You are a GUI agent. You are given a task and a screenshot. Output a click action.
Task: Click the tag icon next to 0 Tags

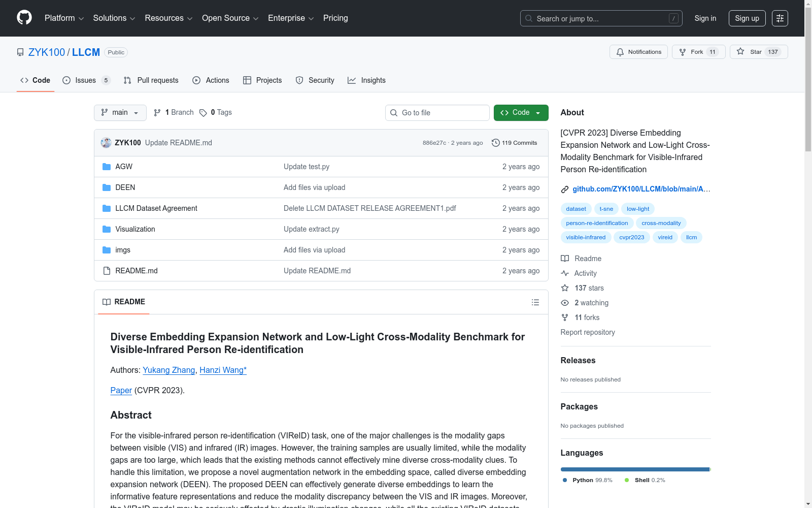coord(203,113)
